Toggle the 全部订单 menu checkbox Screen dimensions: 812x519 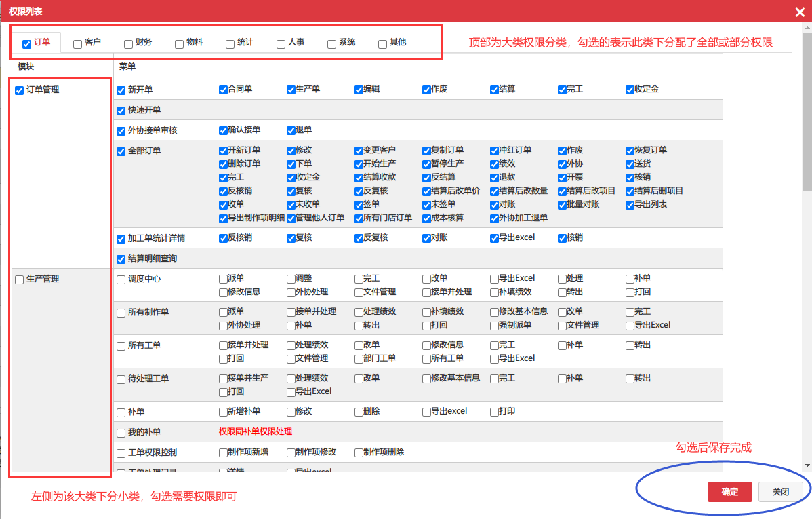coord(121,151)
